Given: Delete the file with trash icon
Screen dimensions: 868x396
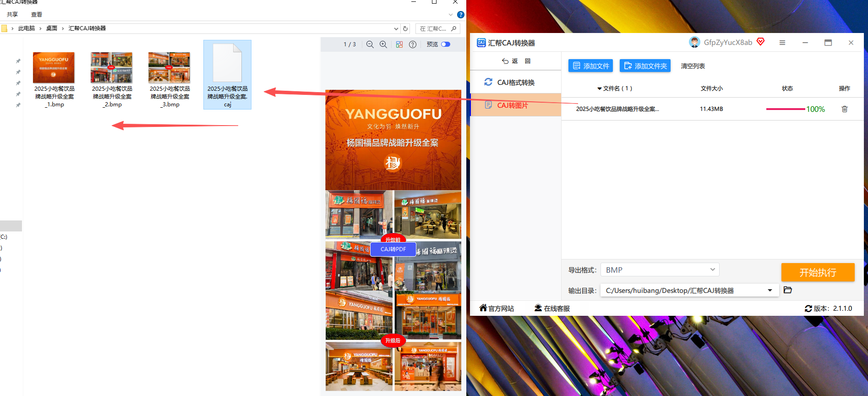Looking at the screenshot, I should pyautogui.click(x=845, y=109).
